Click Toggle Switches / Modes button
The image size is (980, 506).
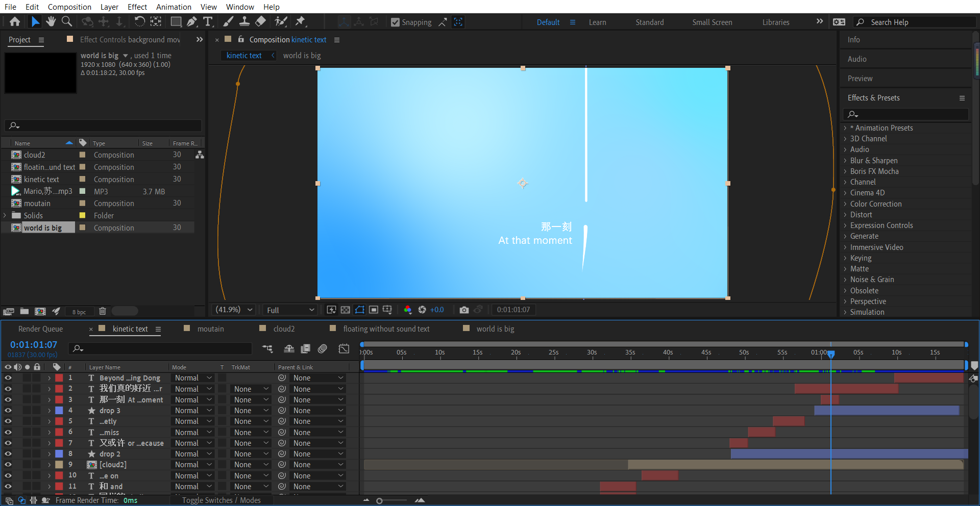click(221, 500)
